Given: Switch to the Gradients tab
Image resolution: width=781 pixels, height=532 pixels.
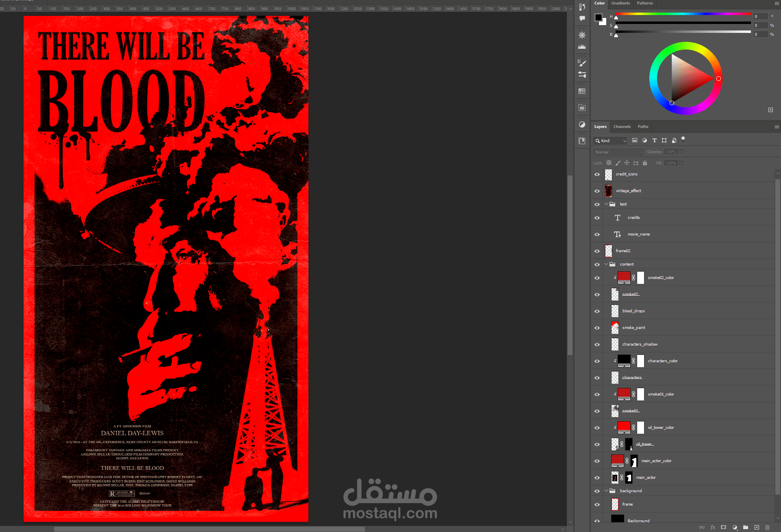Looking at the screenshot, I should [x=620, y=3].
